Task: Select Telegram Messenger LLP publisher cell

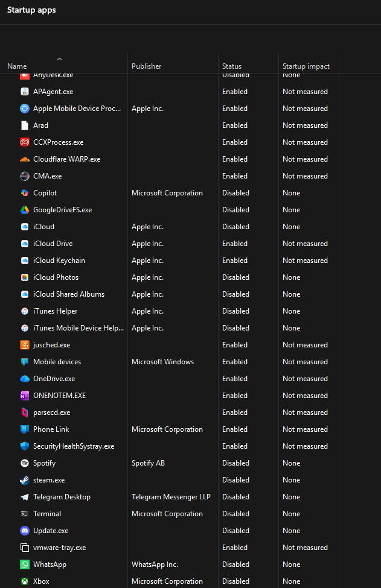Action: pos(171,496)
